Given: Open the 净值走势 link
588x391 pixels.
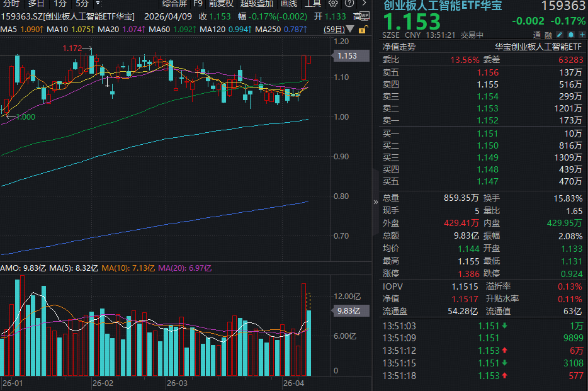Looking at the screenshot, I should pyautogui.click(x=399, y=47).
